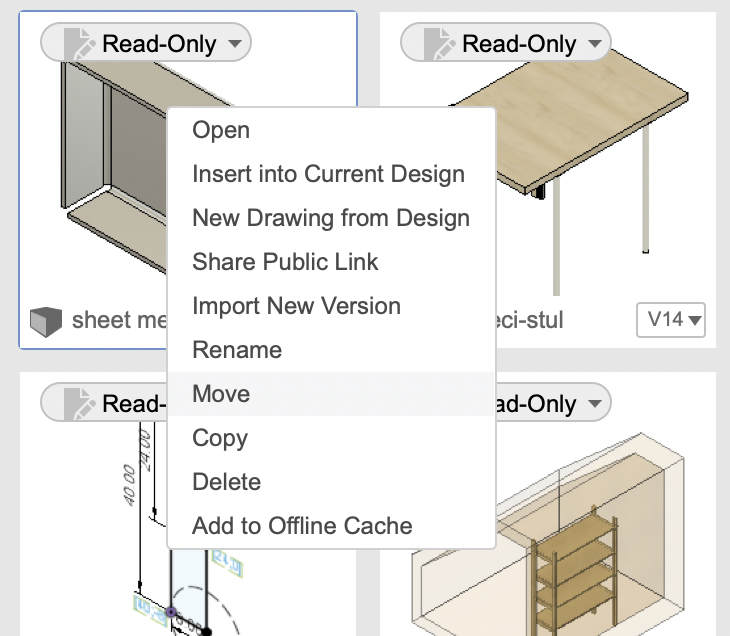Expand the Read-Only arrow on the sheet metal card
Viewport: 730px width, 636px height.
pyautogui.click(x=234, y=44)
